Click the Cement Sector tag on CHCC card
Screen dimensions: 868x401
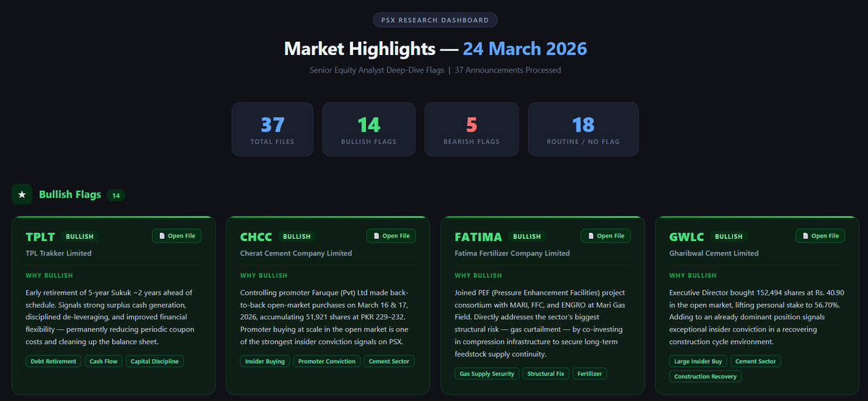pyautogui.click(x=390, y=361)
